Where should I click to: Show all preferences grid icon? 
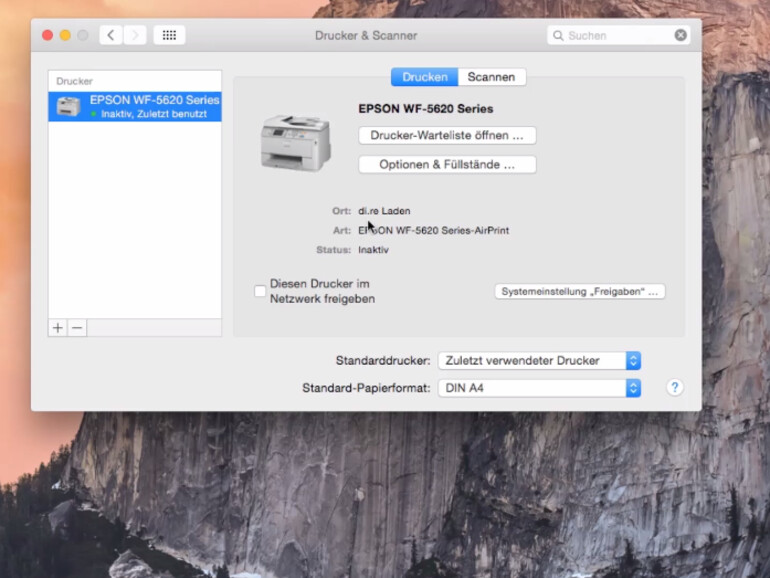tap(169, 35)
